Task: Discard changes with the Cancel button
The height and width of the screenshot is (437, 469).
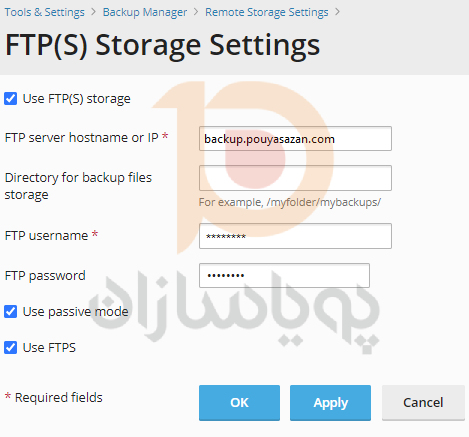Action: tap(423, 403)
